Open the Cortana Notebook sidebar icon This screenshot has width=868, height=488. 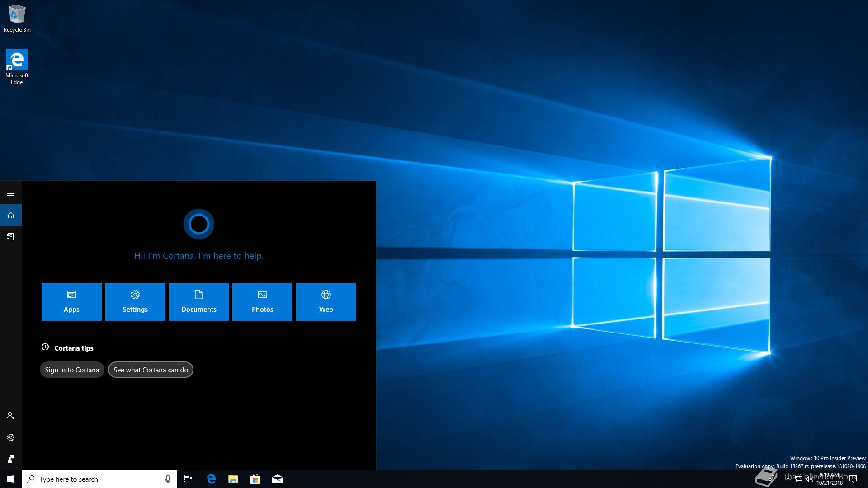tap(11, 237)
